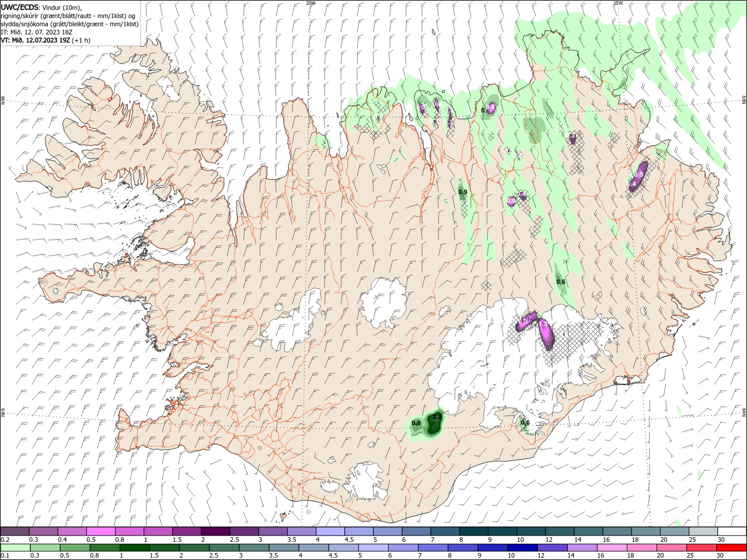Screen dimensions: 747x560
Task: Click the upper legend swatch between 25 and 30
Action: pyautogui.click(x=704, y=531)
